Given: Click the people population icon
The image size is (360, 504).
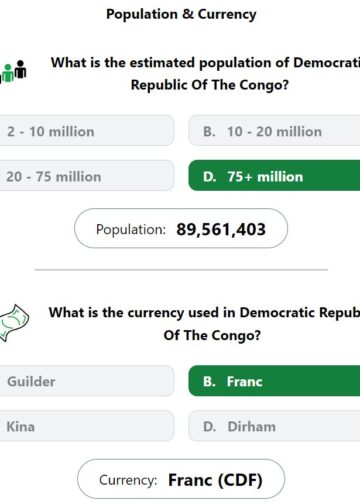Looking at the screenshot, I should pos(13,71).
